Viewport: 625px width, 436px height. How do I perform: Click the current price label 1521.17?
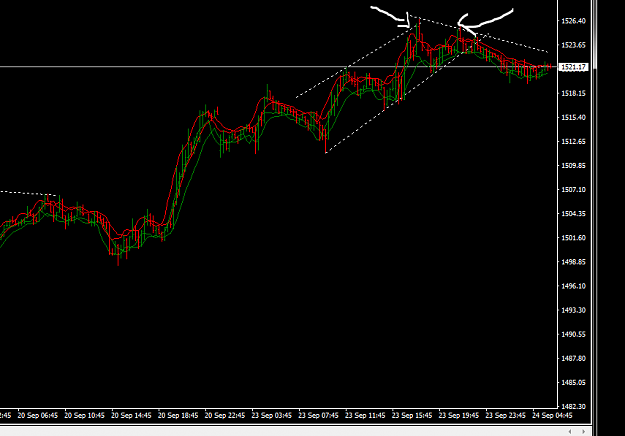(574, 67)
